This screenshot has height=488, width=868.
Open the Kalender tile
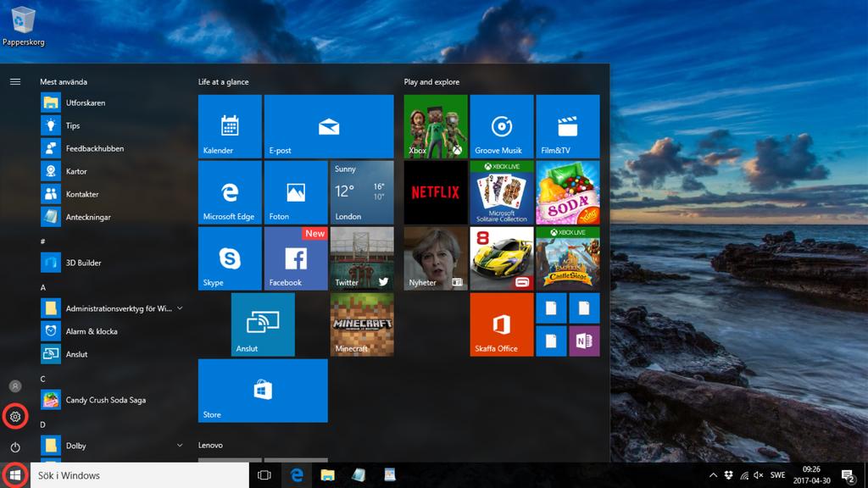[x=230, y=126]
